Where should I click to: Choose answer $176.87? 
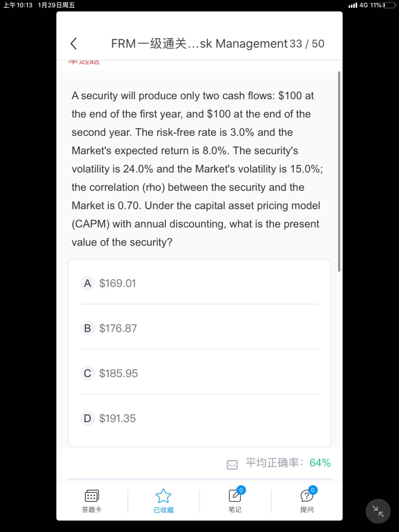pyautogui.click(x=118, y=328)
